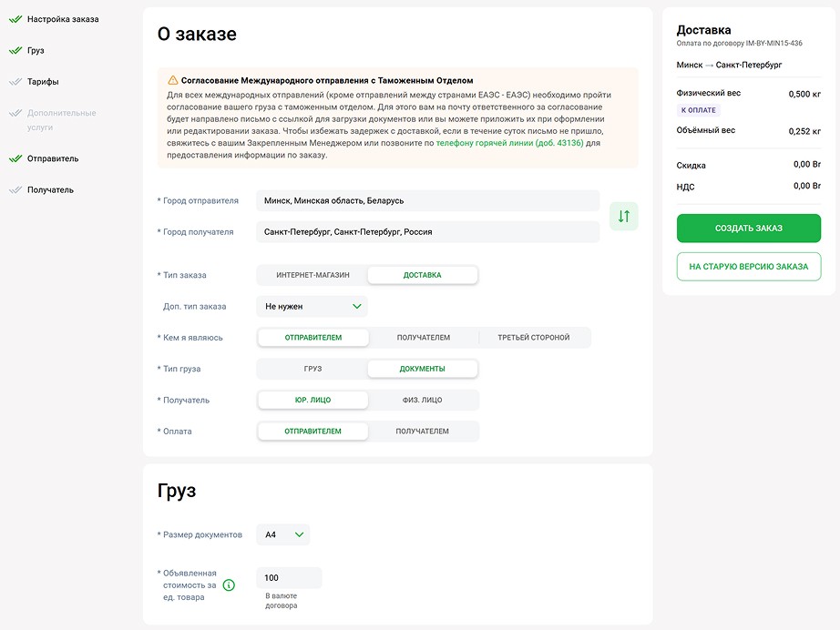Follow the hotline phone link
840x630 pixels.
509,143
